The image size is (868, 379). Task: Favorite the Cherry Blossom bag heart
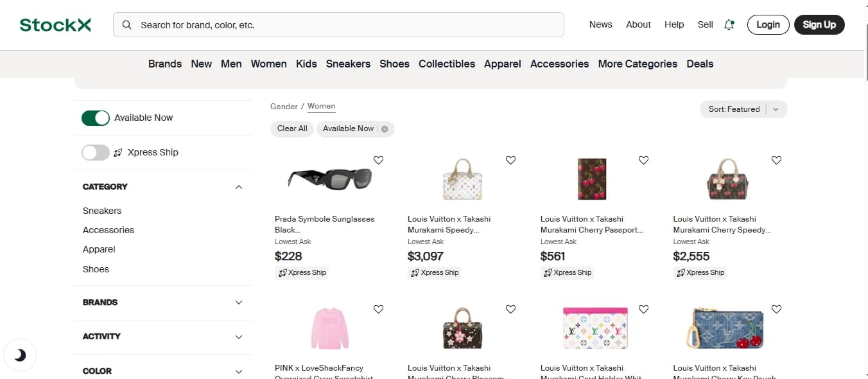coord(510,309)
